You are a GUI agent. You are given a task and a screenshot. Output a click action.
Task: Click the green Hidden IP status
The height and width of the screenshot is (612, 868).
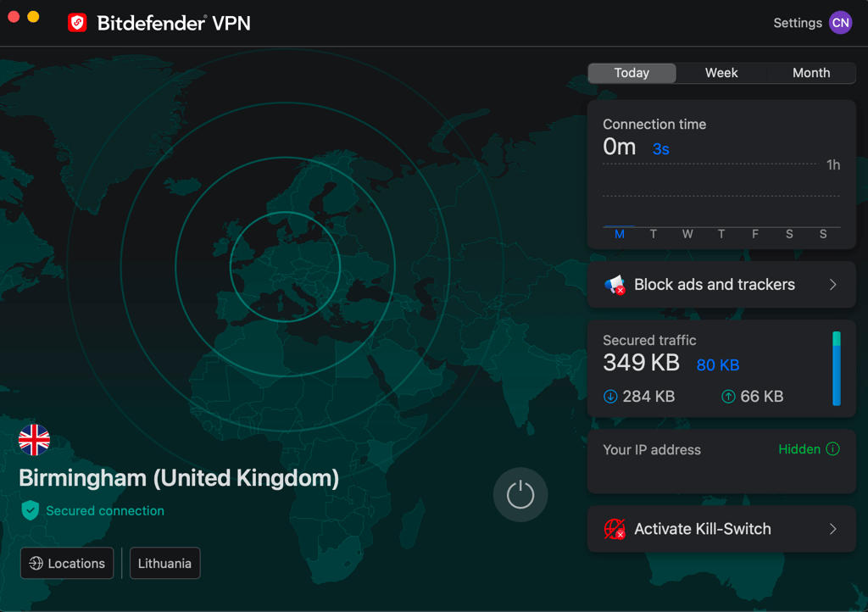tap(798, 448)
